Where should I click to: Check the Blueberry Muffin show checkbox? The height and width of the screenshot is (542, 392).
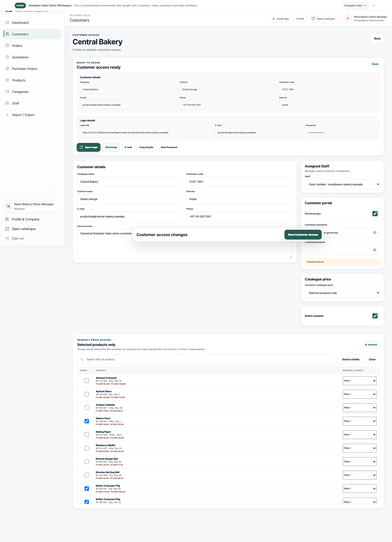(x=87, y=448)
